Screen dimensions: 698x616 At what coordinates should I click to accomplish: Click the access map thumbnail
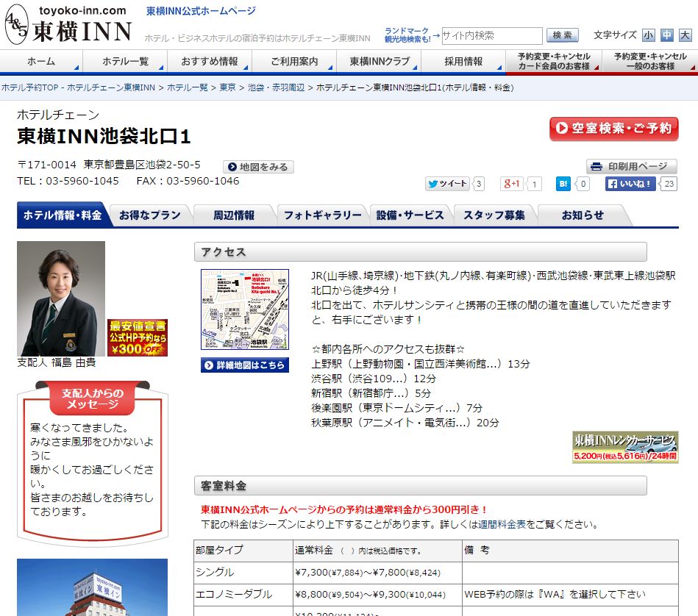(245, 309)
